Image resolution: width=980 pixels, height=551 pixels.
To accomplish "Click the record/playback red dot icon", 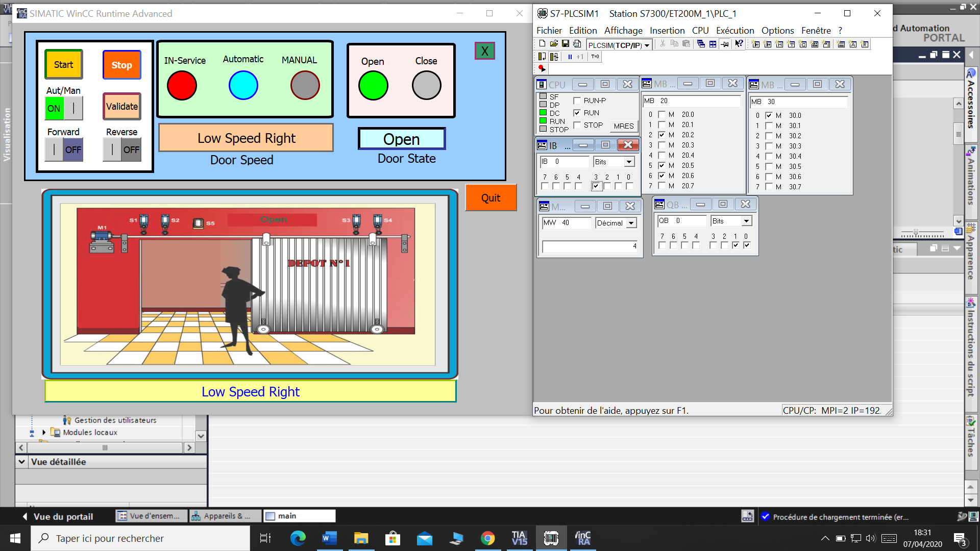I will [542, 68].
